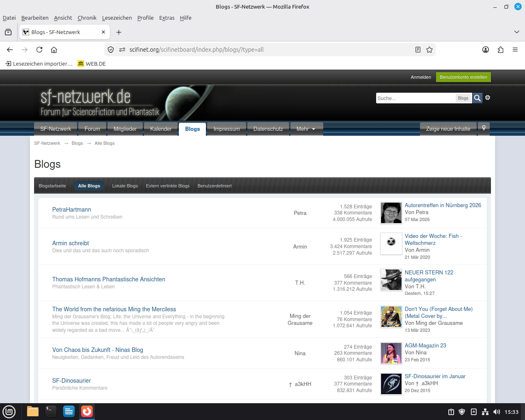Viewport: 525px width, 420px height.
Task: Open the Chronik menu
Action: click(x=87, y=18)
